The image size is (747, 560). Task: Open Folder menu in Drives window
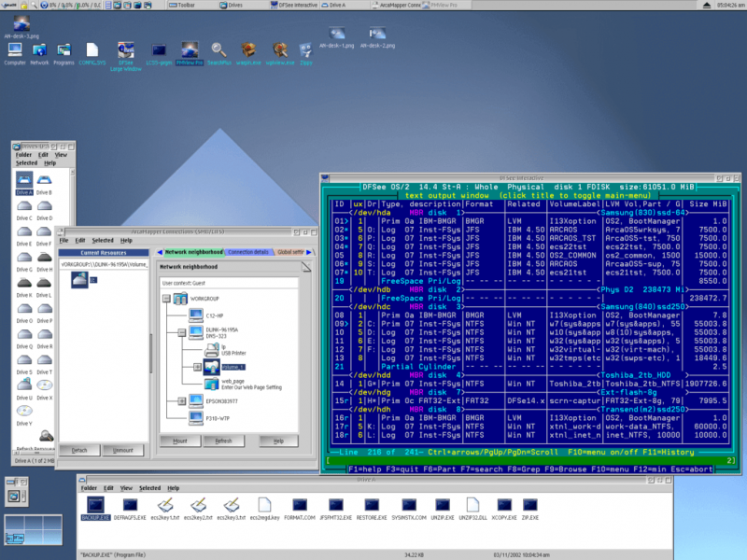coord(23,155)
